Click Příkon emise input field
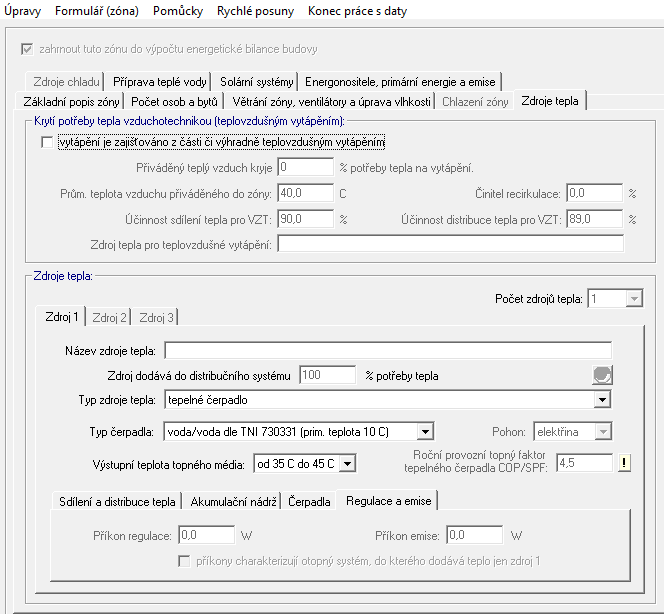Image resolution: width=664 pixels, height=614 pixels. [x=474, y=535]
